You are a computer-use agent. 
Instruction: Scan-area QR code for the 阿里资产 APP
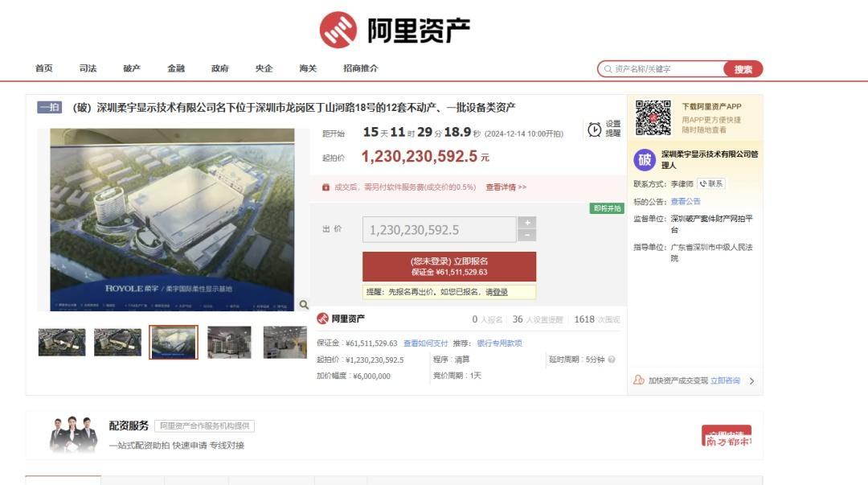pyautogui.click(x=653, y=117)
